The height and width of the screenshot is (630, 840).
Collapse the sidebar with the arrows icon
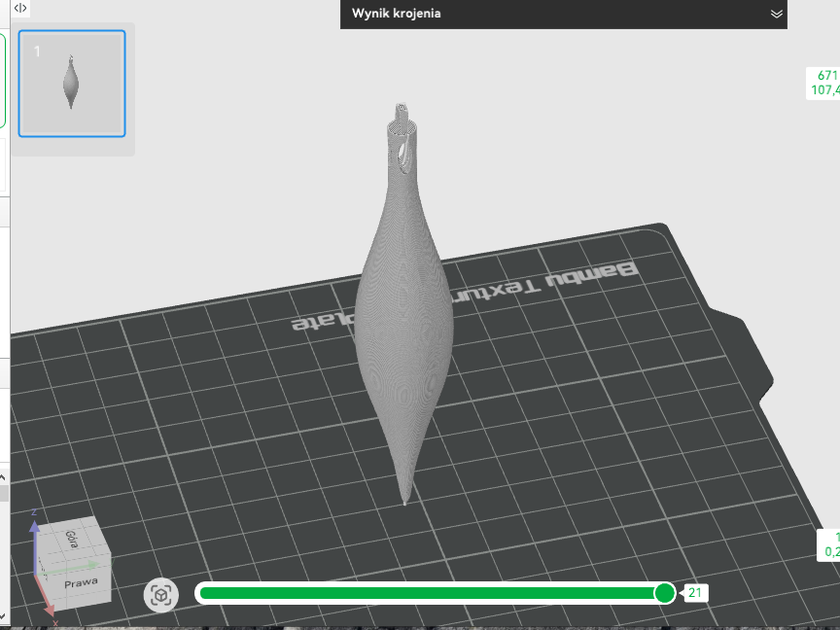(20, 8)
